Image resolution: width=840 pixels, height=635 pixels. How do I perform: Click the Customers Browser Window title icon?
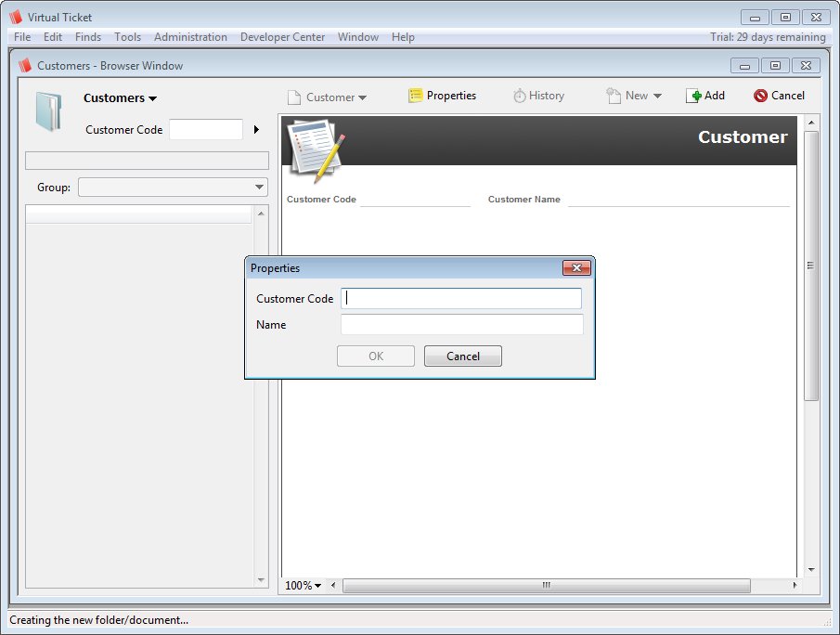click(25, 65)
